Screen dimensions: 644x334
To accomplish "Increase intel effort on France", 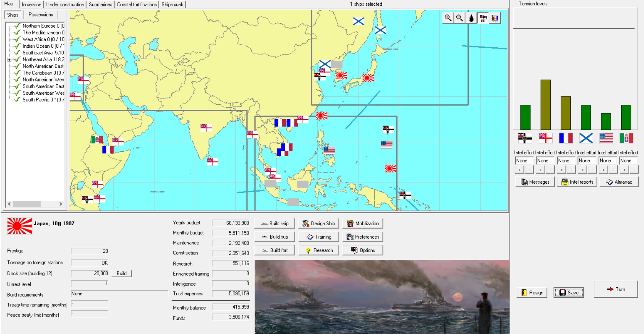I will [x=562, y=170].
